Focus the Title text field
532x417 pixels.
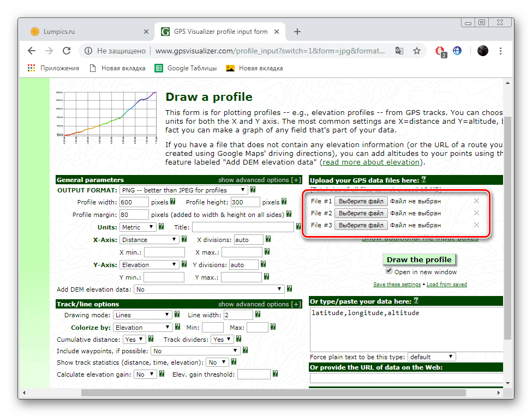pyautogui.click(x=243, y=227)
